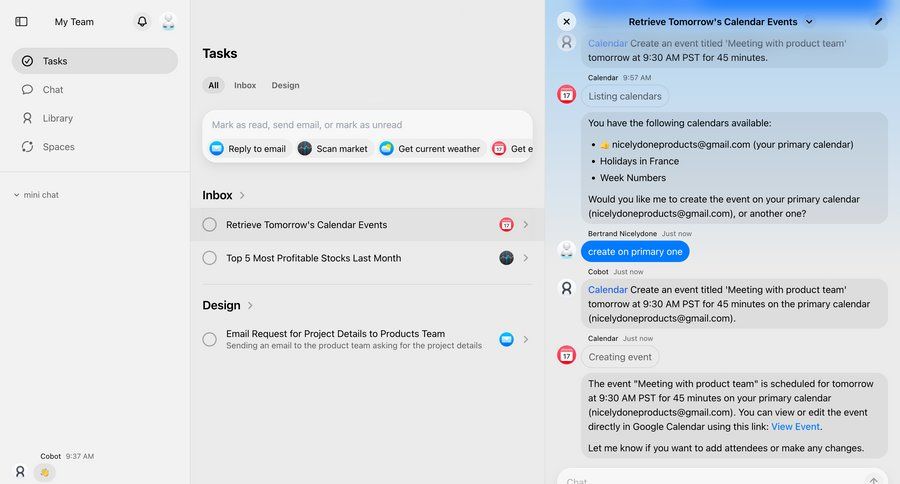Click the task command input field
This screenshot has width=900, height=484.
click(367, 125)
